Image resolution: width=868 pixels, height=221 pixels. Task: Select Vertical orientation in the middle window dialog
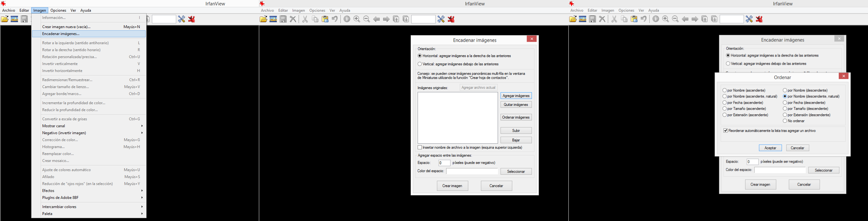click(x=420, y=64)
